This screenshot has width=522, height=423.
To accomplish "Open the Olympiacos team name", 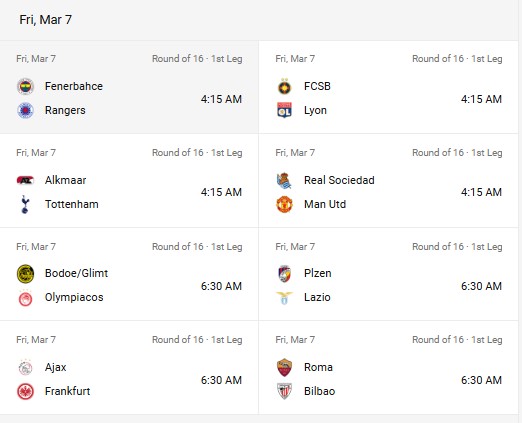I will point(74,297).
